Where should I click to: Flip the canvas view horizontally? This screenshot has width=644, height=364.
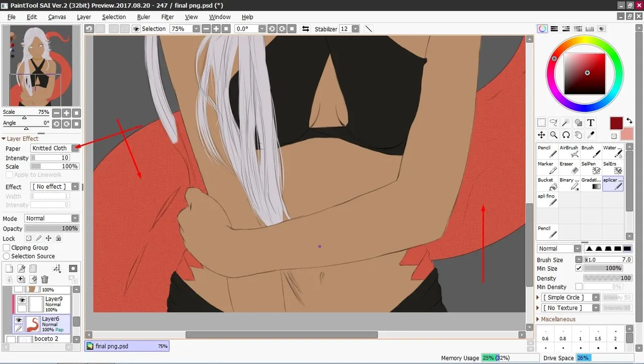pyautogui.click(x=305, y=29)
